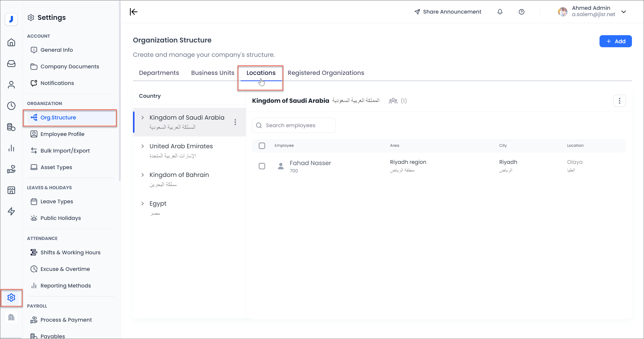Check the Fahad Nasser row checkbox

click(262, 166)
